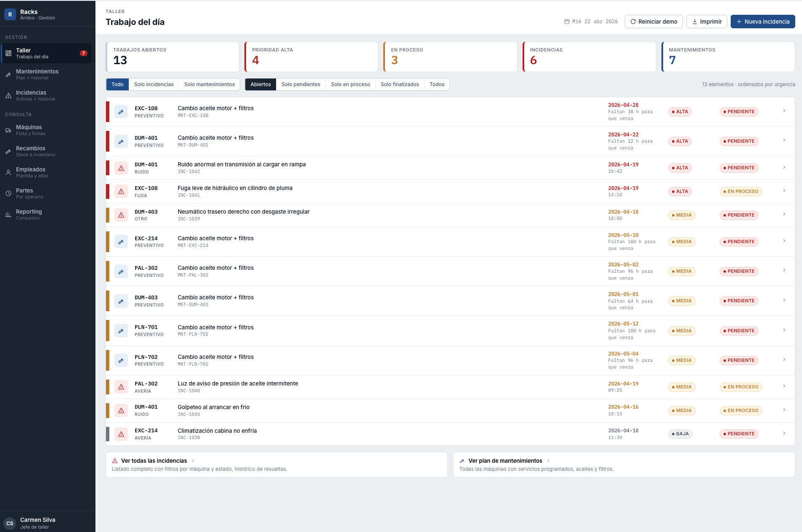Click the CS user avatar
Screen dimensions: 802x532
pyautogui.click(x=10, y=523)
